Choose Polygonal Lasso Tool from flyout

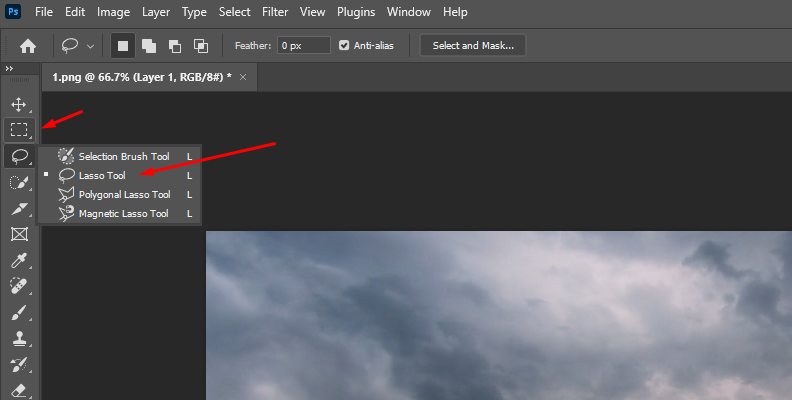[124, 194]
